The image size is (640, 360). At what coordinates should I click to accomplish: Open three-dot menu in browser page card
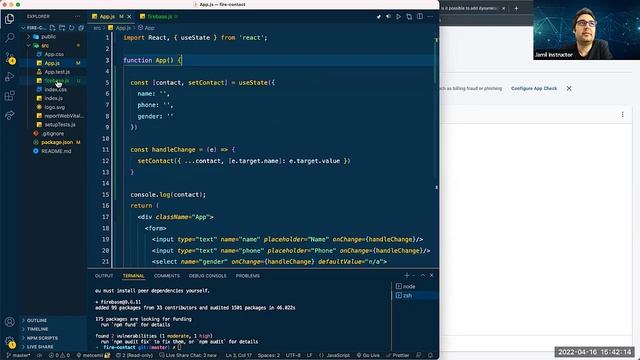pyautogui.click(x=622, y=115)
